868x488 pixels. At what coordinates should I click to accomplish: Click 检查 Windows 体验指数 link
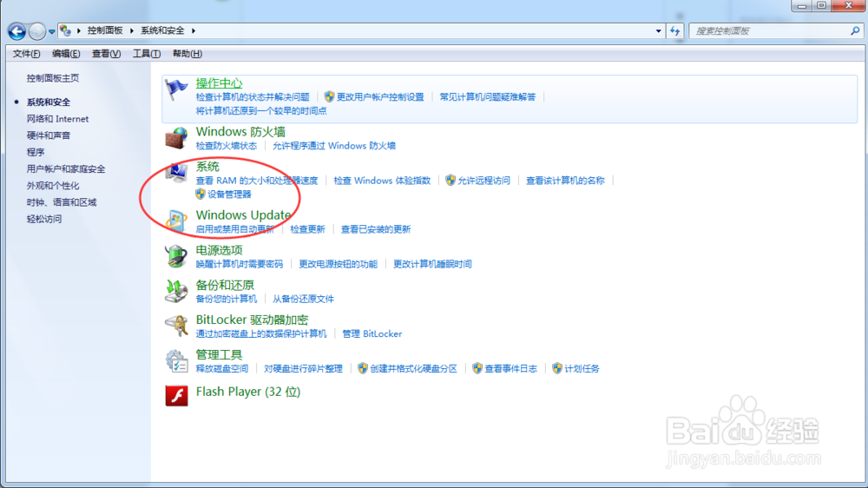pyautogui.click(x=382, y=181)
